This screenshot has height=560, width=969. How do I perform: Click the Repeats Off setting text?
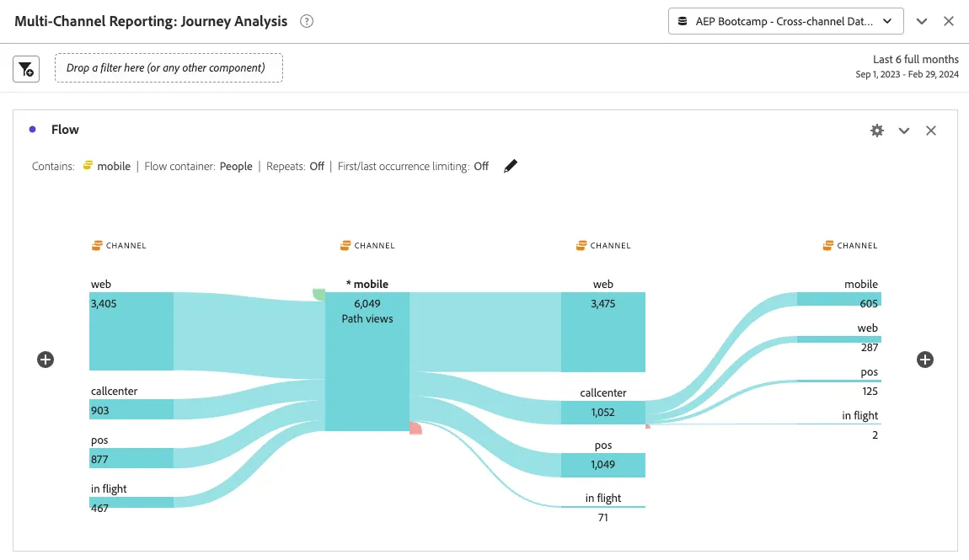click(x=296, y=166)
